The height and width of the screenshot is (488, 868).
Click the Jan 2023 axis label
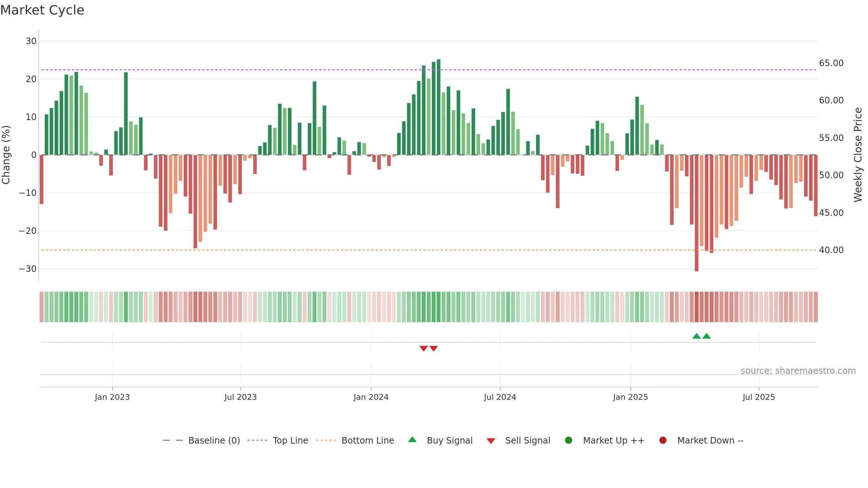click(x=112, y=397)
